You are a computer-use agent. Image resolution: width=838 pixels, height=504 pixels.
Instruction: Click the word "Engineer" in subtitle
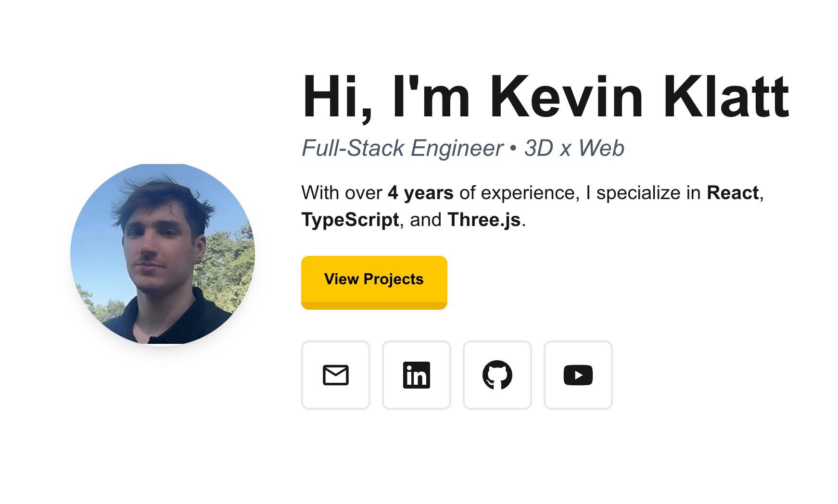click(457, 148)
